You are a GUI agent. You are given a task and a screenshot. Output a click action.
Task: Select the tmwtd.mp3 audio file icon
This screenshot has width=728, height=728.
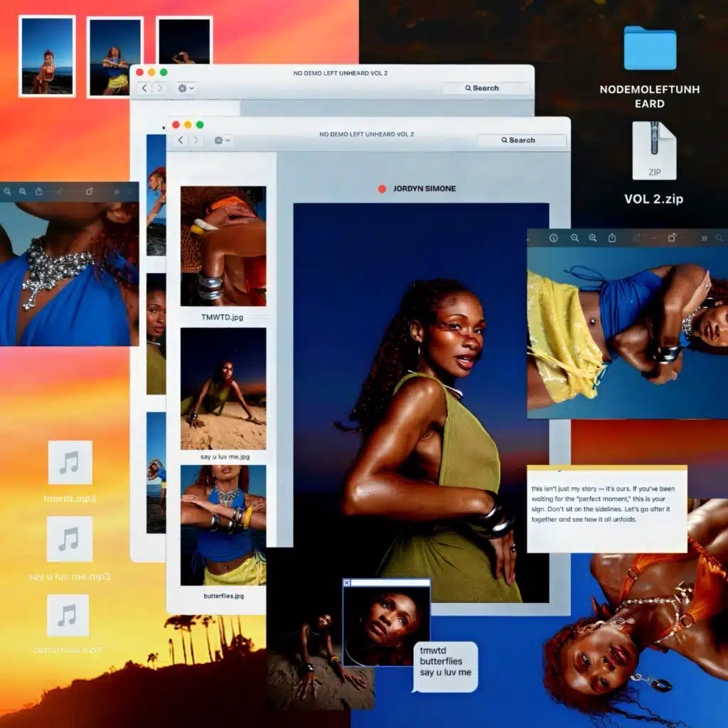(70, 463)
